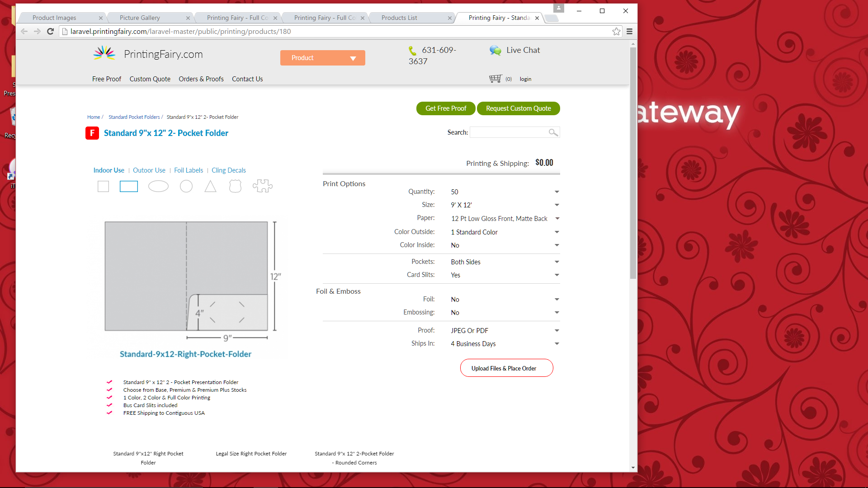
Task: Select the Foil Labels tab
Action: pos(189,170)
